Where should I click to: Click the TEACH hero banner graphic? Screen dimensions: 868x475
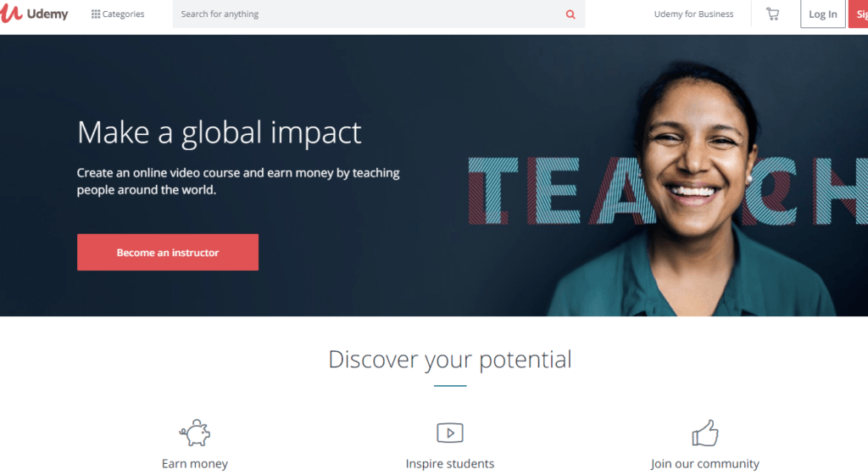pos(668,191)
